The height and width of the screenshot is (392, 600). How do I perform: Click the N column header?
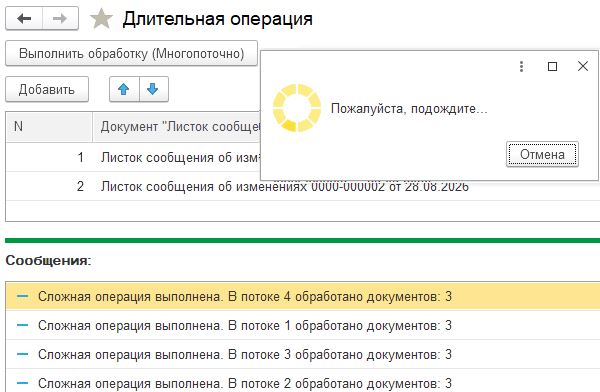49,127
